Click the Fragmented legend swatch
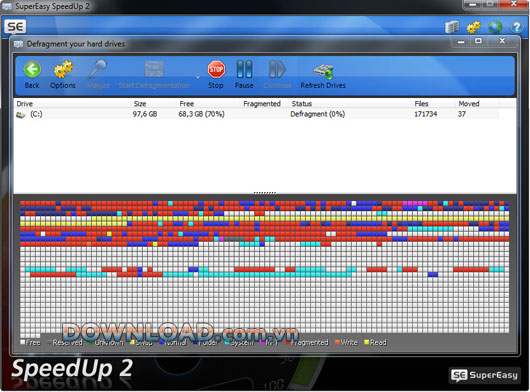 pyautogui.click(x=288, y=343)
